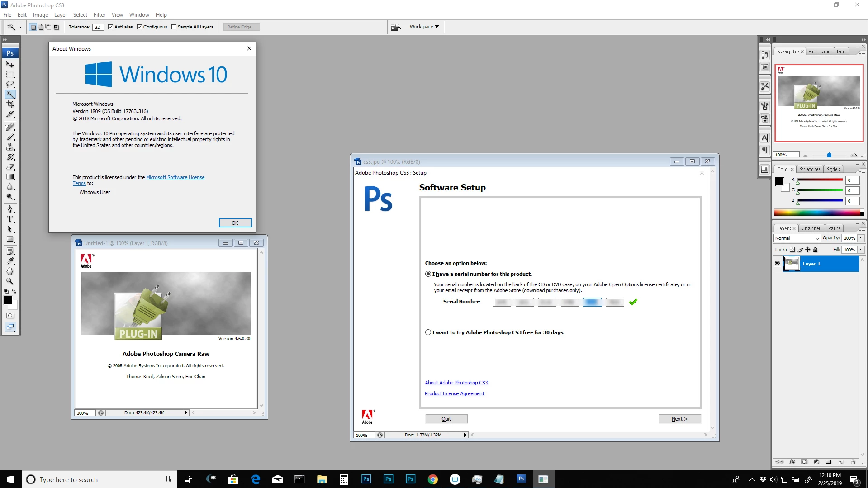Toggle Lock transparent pixels in Layers panel
The width and height of the screenshot is (868, 488).
[x=792, y=250]
